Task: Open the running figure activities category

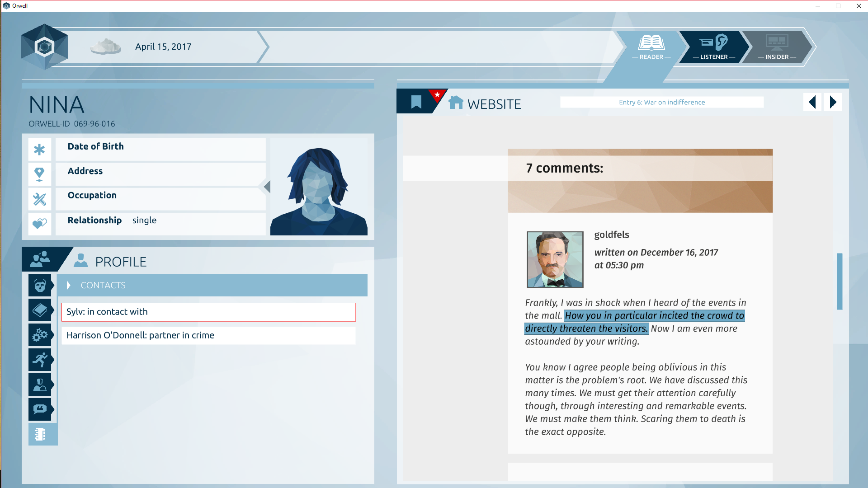Action: [40, 360]
